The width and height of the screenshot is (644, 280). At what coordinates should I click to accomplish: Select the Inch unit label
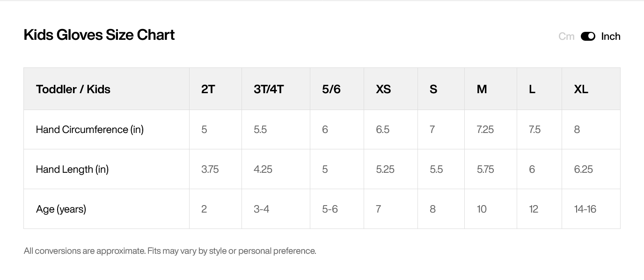(x=611, y=37)
